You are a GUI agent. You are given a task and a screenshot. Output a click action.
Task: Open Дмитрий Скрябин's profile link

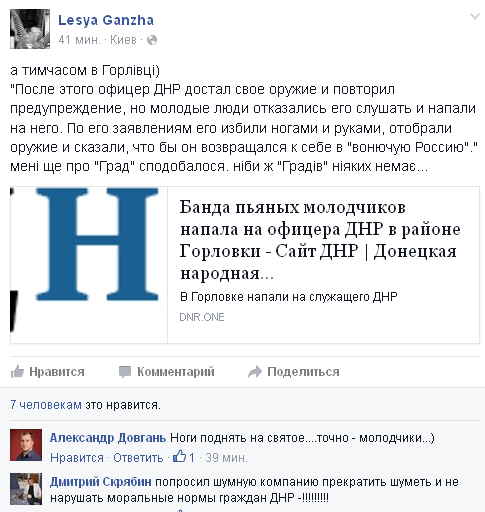coord(101,482)
